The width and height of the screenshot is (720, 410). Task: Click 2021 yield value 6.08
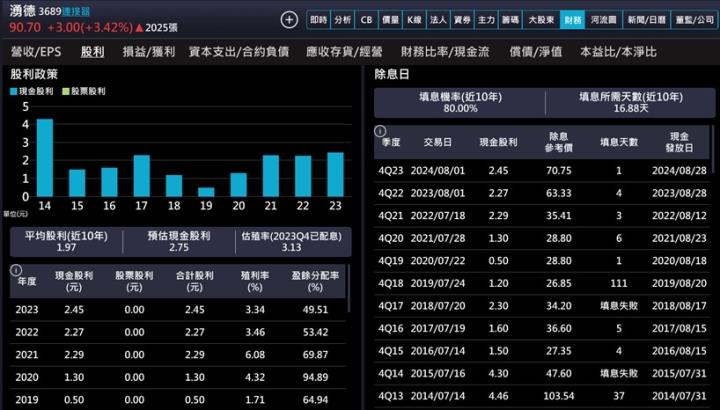(x=255, y=354)
